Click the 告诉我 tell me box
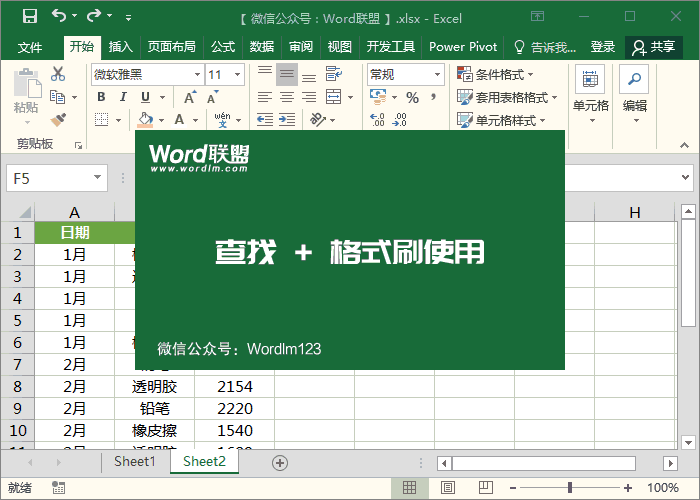The height and width of the screenshot is (500, 700). (x=545, y=47)
